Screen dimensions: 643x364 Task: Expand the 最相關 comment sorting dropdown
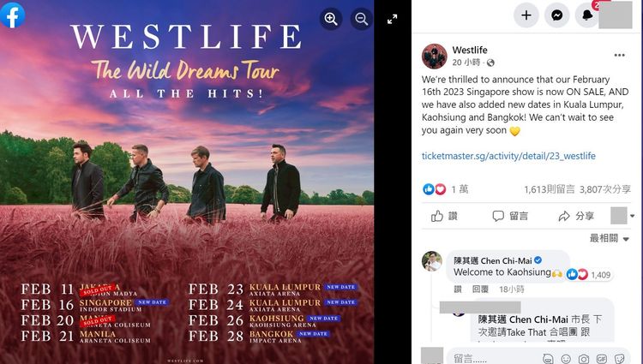coord(610,238)
